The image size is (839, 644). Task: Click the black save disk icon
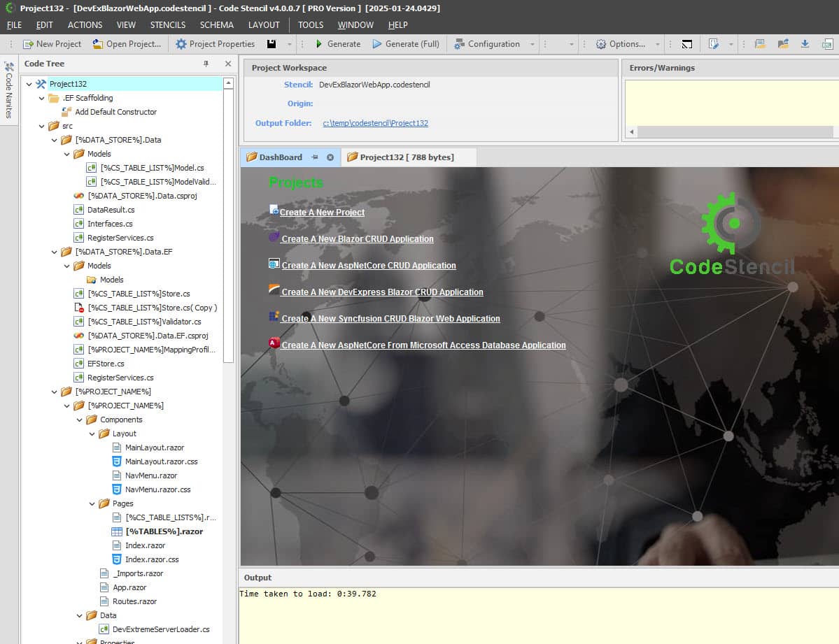pyautogui.click(x=272, y=44)
